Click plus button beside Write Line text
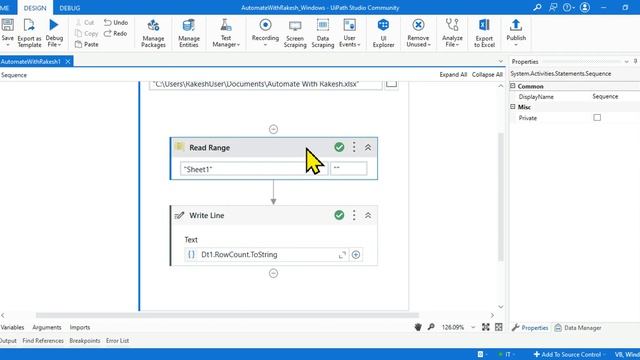640x360 pixels. pyautogui.click(x=356, y=255)
